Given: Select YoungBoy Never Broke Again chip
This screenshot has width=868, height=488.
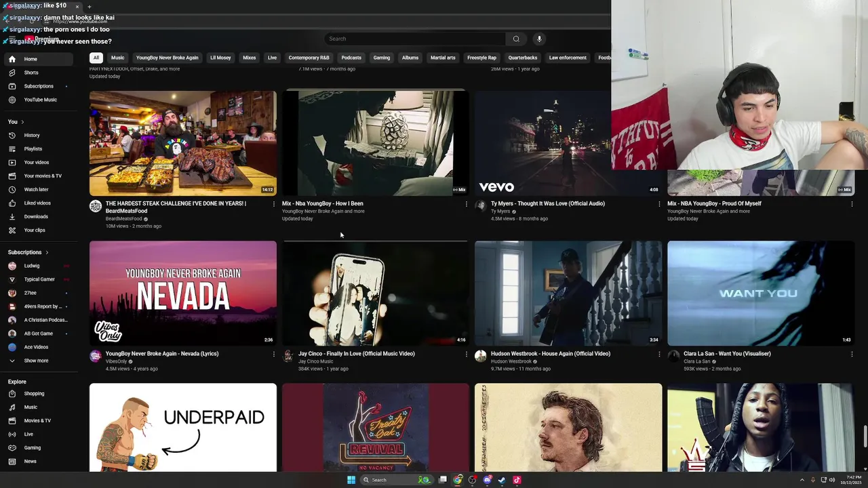Looking at the screenshot, I should coord(167,58).
